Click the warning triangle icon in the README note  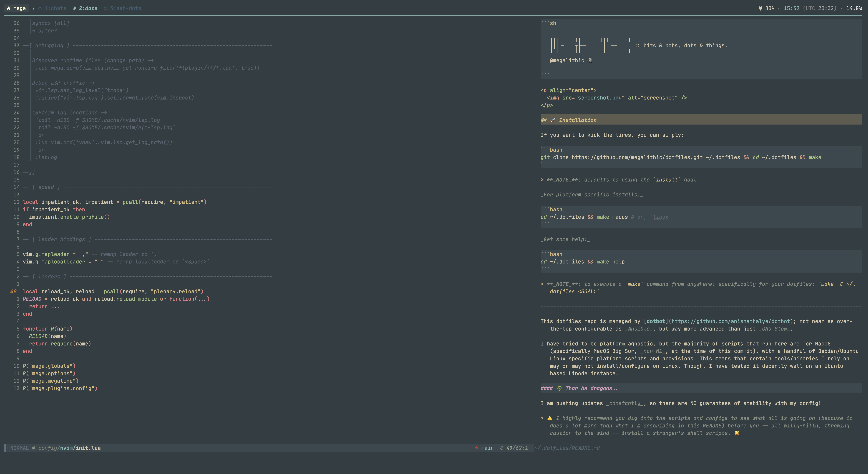[x=550, y=418]
